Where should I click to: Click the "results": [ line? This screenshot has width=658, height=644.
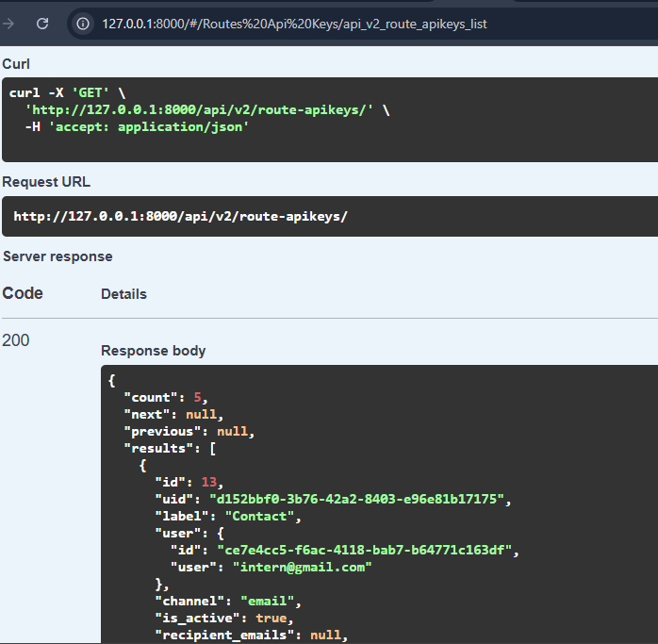coord(170,449)
